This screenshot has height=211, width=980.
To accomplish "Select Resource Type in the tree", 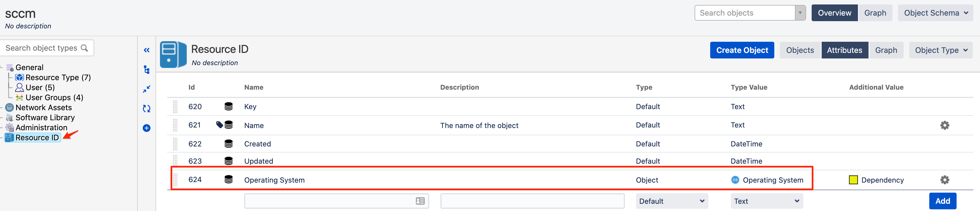I will pos(58,78).
